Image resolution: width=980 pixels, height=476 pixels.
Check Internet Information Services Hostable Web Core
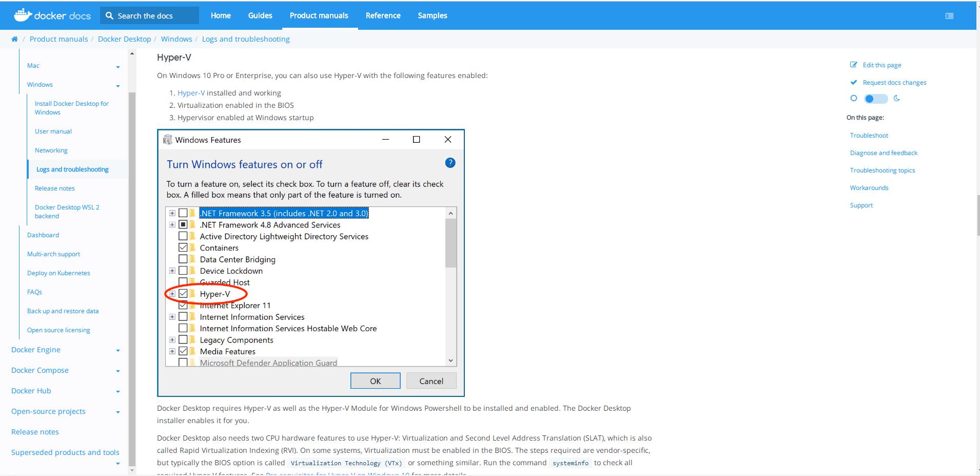pyautogui.click(x=183, y=328)
